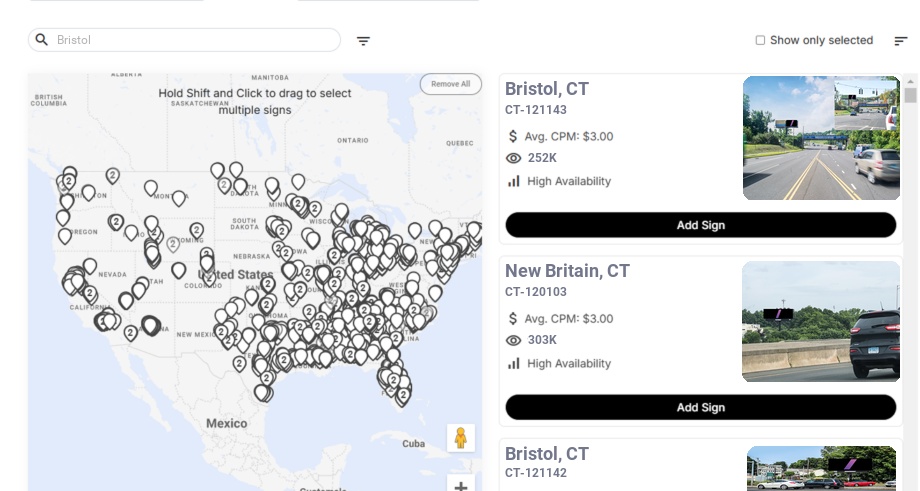Open the filter options icon
This screenshot has height=491, width=920.
(x=363, y=41)
